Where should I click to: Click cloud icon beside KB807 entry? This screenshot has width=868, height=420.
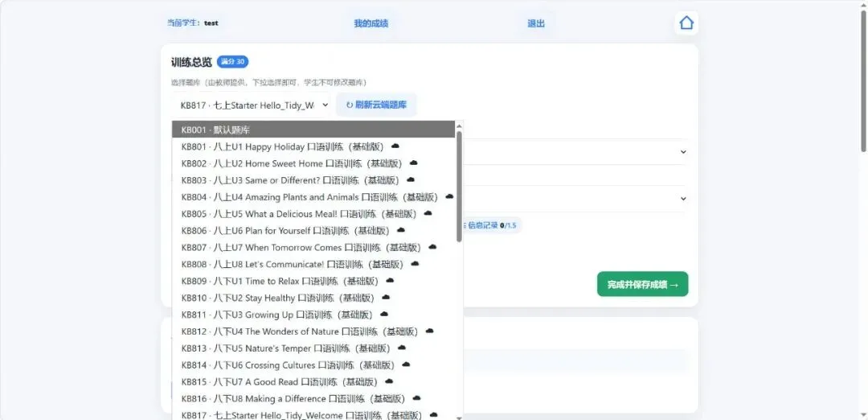pyautogui.click(x=433, y=247)
